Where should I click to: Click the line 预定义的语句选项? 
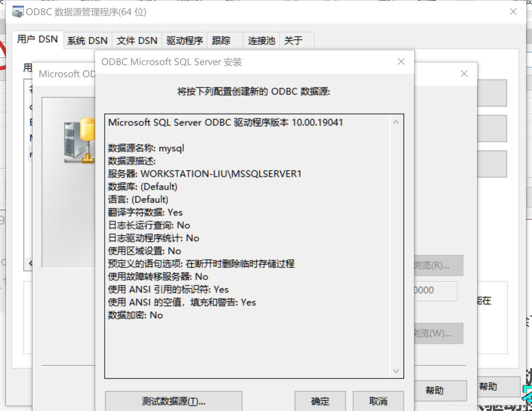coord(201,264)
